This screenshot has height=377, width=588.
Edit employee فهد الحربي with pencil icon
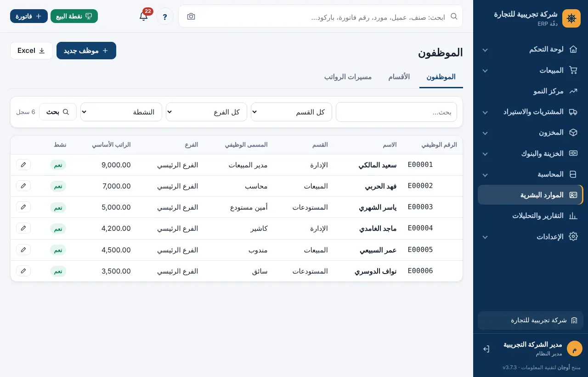click(x=23, y=186)
